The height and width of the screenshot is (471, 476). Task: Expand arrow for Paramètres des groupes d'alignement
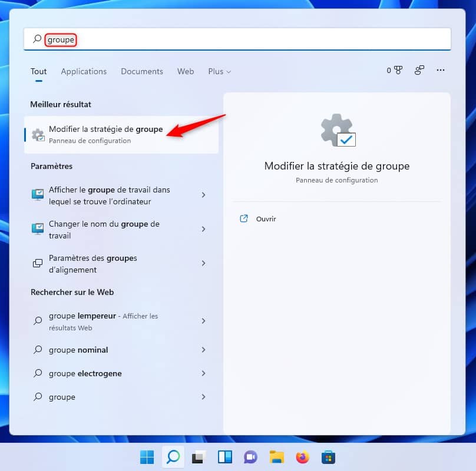coord(203,263)
